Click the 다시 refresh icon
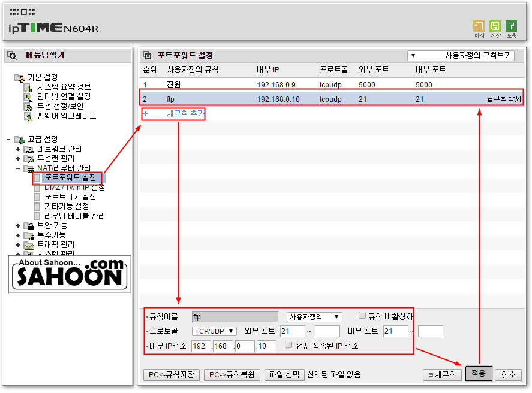 (479, 26)
